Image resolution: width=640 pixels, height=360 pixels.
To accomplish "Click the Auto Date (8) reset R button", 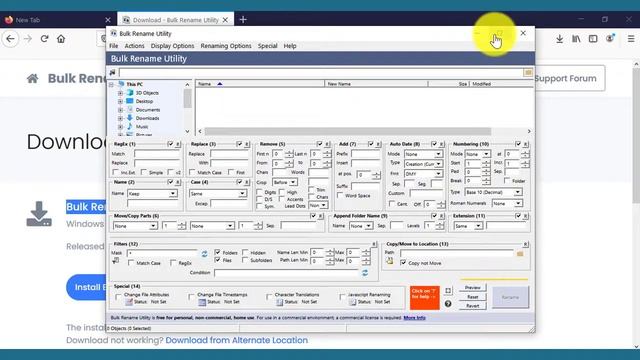I will coord(442,144).
